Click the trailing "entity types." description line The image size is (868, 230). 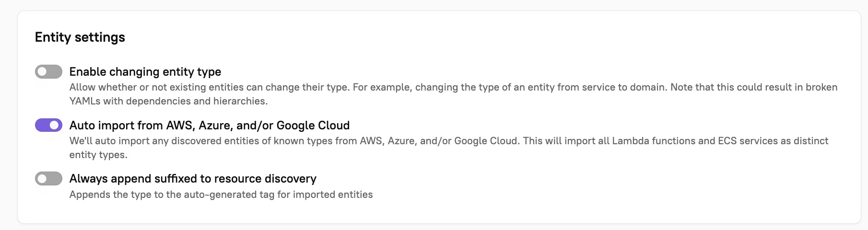98,155
